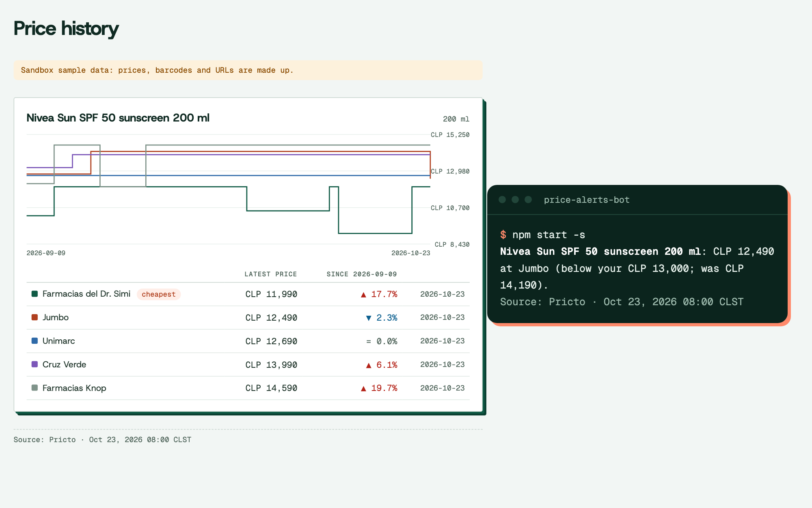This screenshot has width=812, height=508.
Task: Click the CLP 11,990 latest price
Action: (271, 294)
